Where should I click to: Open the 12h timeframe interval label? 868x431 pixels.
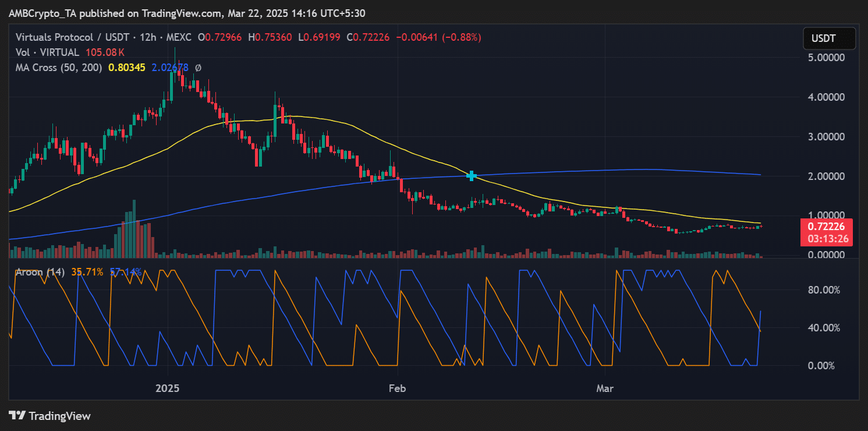click(142, 37)
